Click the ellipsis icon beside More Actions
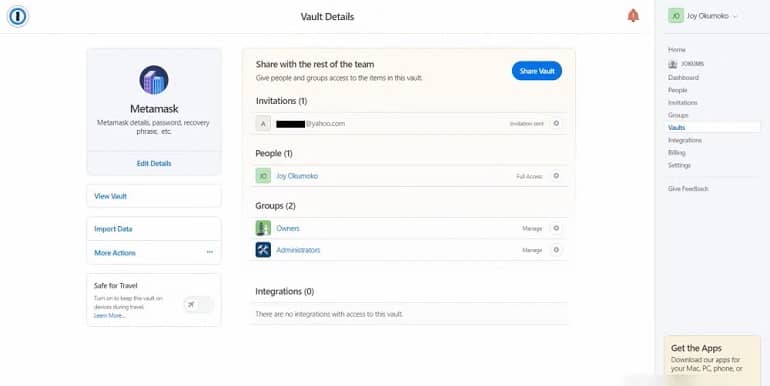Viewport: 770px width, 386px height. tap(210, 252)
